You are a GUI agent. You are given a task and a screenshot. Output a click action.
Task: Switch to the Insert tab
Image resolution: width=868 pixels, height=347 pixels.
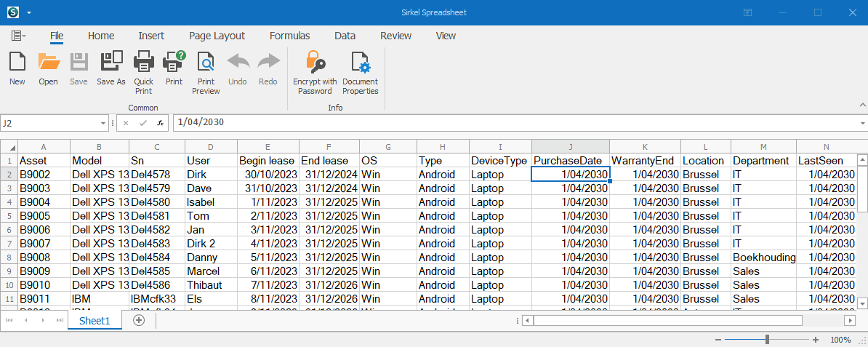tap(151, 36)
